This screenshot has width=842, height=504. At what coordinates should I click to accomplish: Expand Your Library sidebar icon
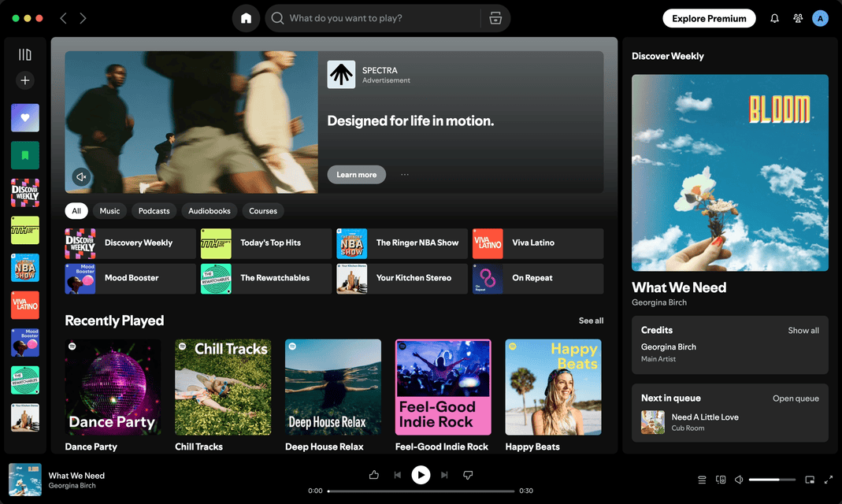click(24, 54)
